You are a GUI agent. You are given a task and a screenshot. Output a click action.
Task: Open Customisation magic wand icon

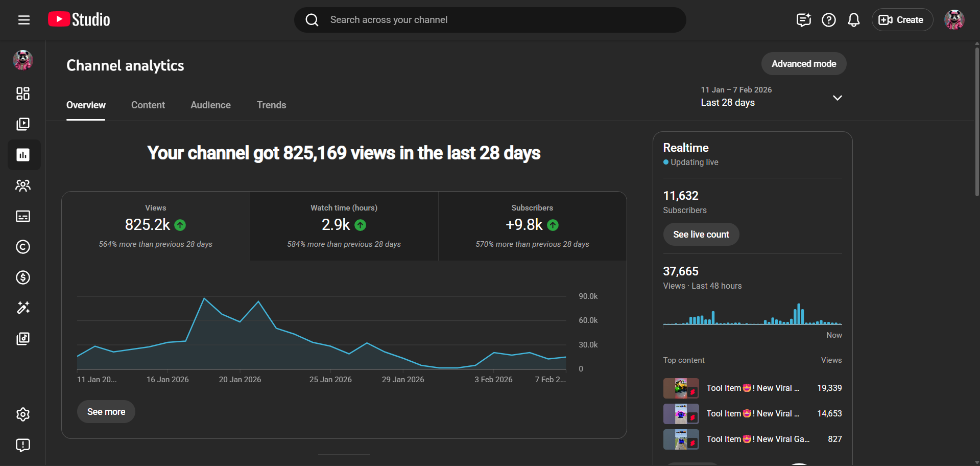(x=23, y=308)
